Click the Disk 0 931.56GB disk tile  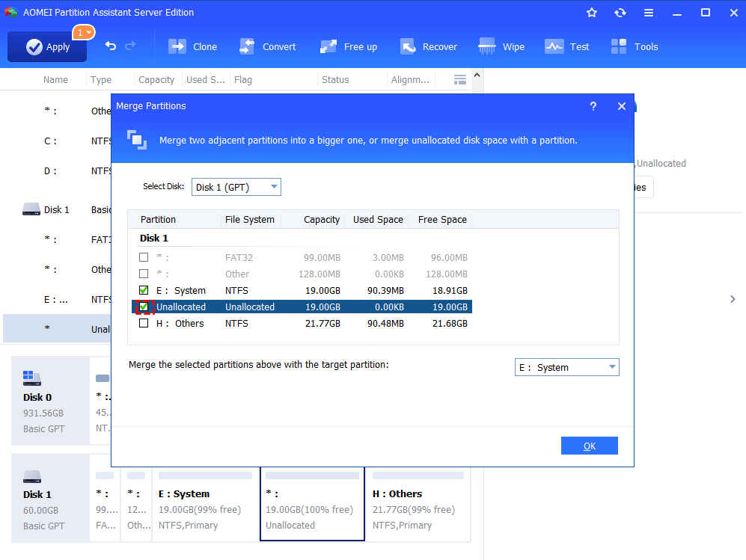click(50, 401)
